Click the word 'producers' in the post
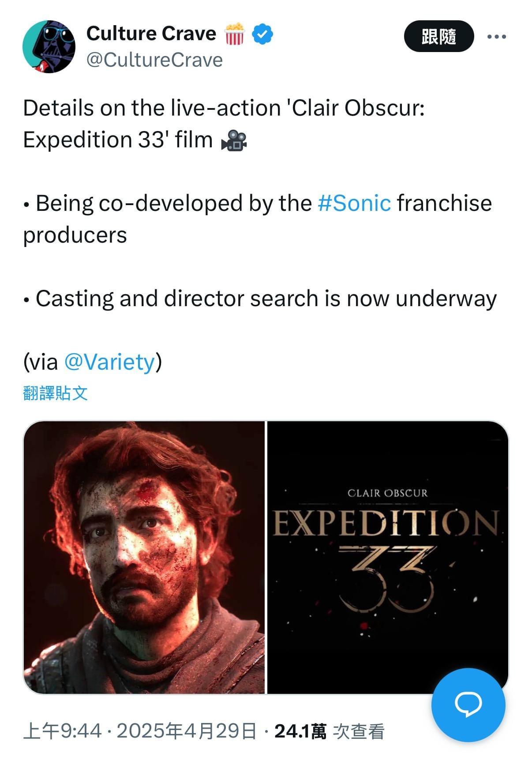Viewport: 532px width, 764px height. (75, 235)
